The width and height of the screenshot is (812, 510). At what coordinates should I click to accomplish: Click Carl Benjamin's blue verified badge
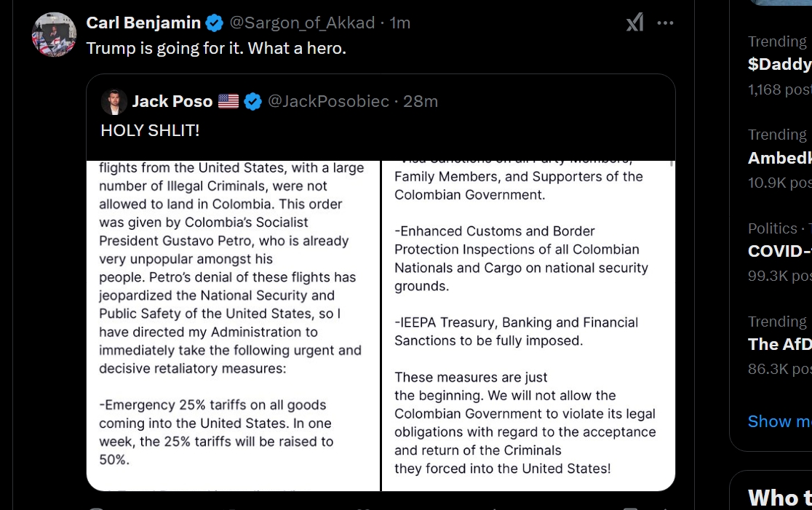(214, 23)
